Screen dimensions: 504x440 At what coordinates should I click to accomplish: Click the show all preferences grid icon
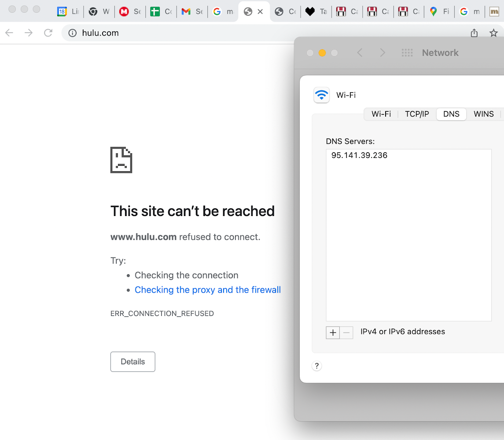[407, 53]
